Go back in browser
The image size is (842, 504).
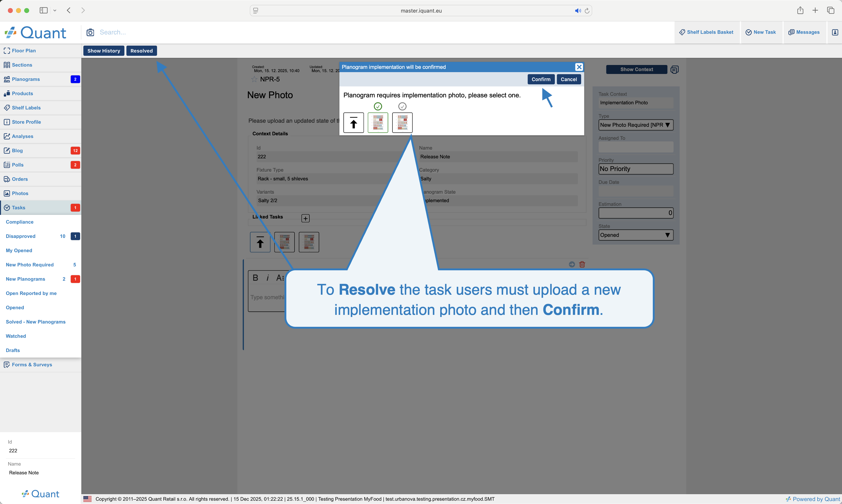click(69, 10)
